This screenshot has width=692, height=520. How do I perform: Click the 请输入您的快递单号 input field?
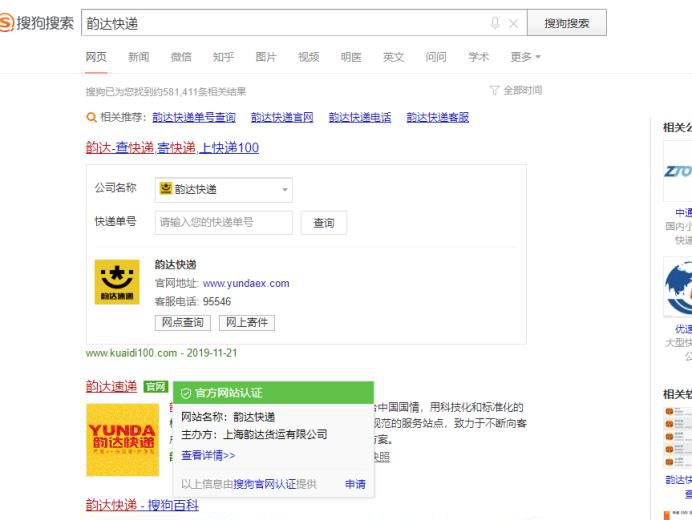tap(223, 222)
